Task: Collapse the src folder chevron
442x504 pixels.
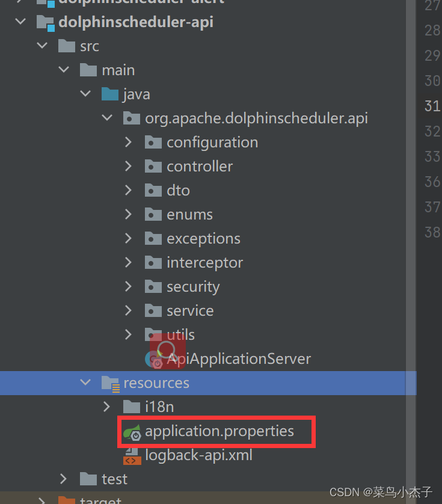Action: point(42,46)
